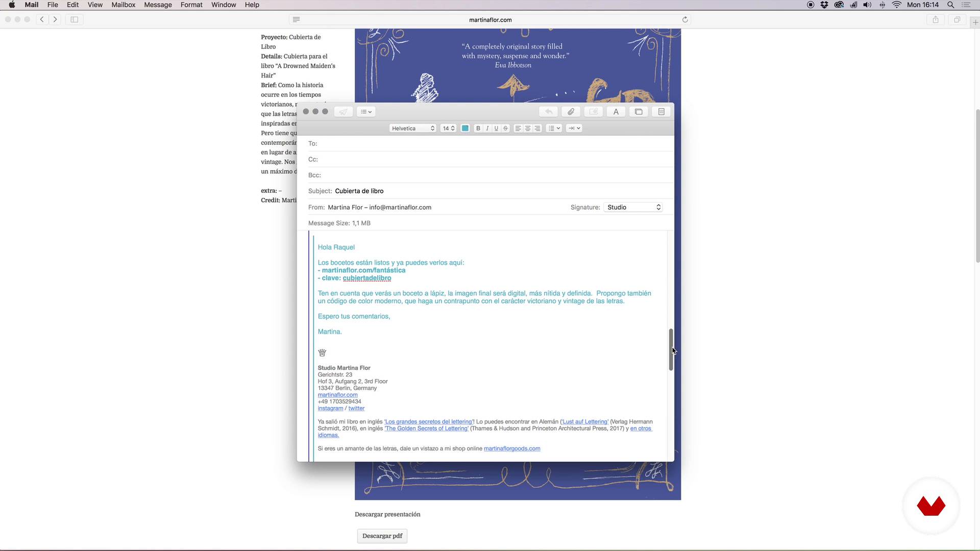Align text left
The width and height of the screenshot is (980, 551).
click(518, 129)
